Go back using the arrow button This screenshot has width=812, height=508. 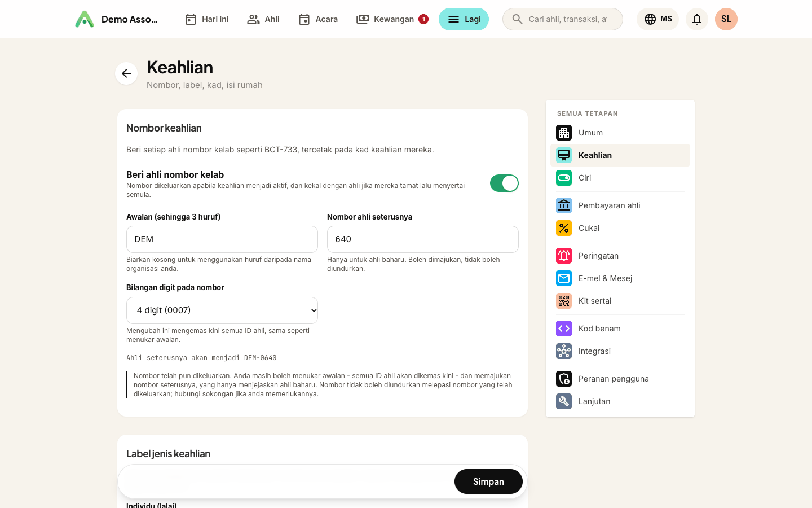click(x=126, y=73)
